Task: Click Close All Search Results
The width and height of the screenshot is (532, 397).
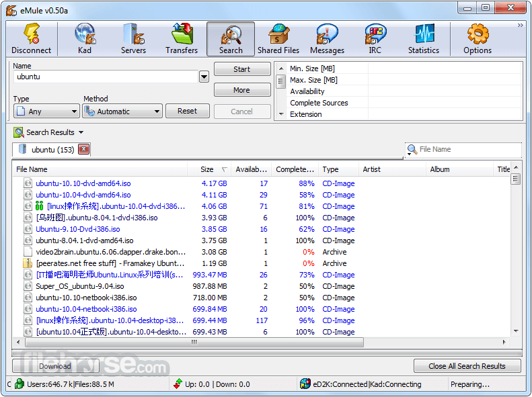Action: (467, 366)
